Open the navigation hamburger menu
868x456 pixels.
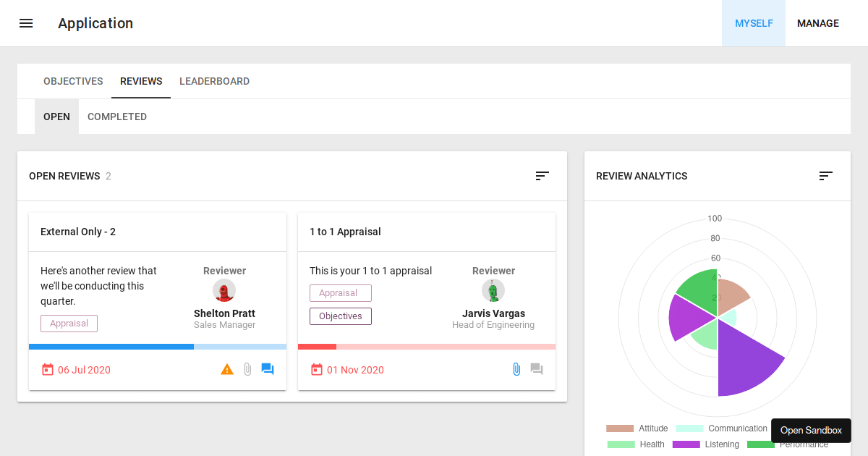[26, 22]
